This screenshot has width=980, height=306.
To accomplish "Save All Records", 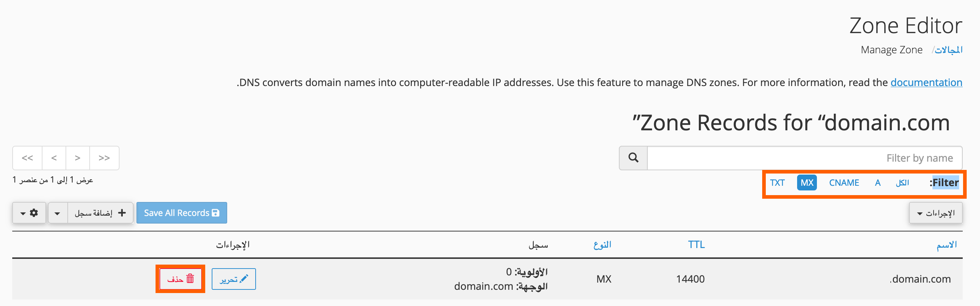I will pos(181,213).
